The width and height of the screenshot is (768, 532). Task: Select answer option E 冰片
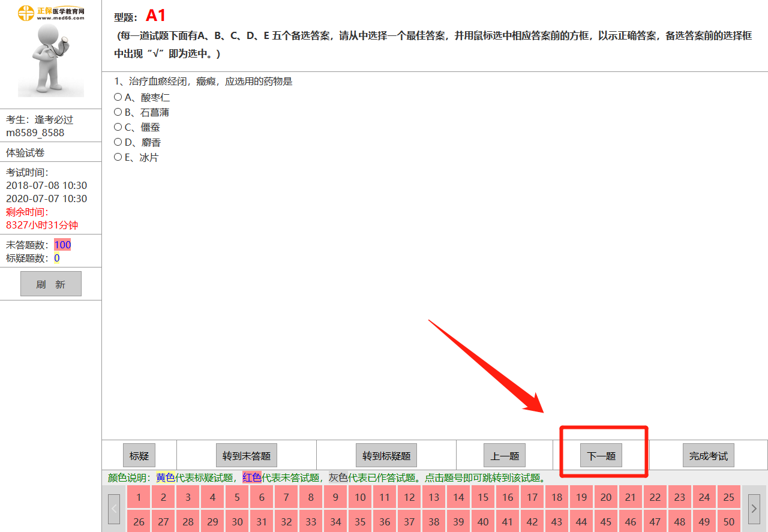point(118,157)
